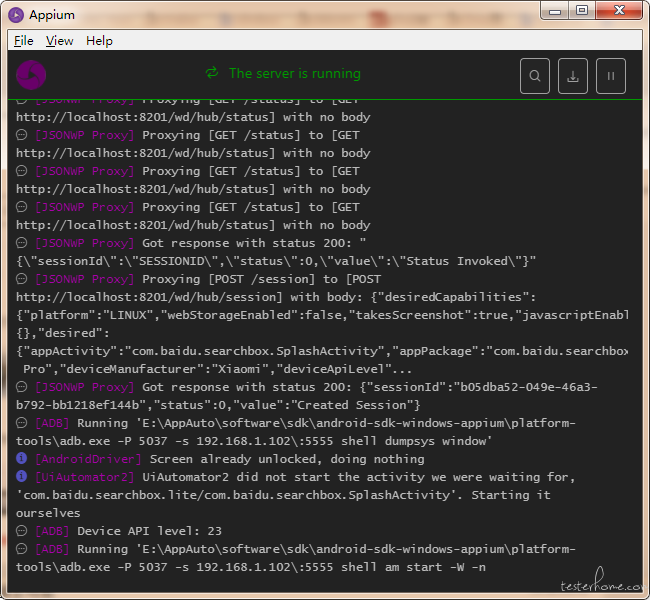Click the line containing 'deviceManufacturer":"Xiaomi"'
650x600 pixels.
217,369
